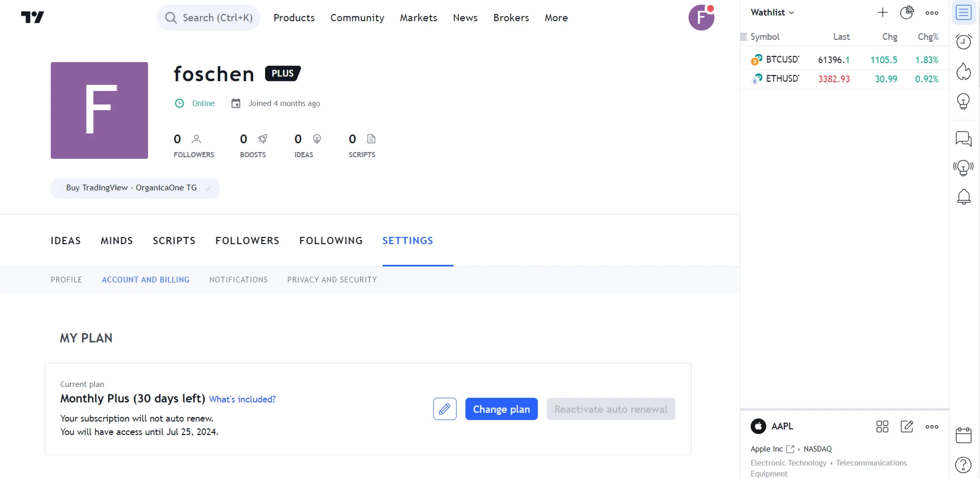Switch to the FOLLOWERS tab
980x479 pixels.
(x=247, y=241)
